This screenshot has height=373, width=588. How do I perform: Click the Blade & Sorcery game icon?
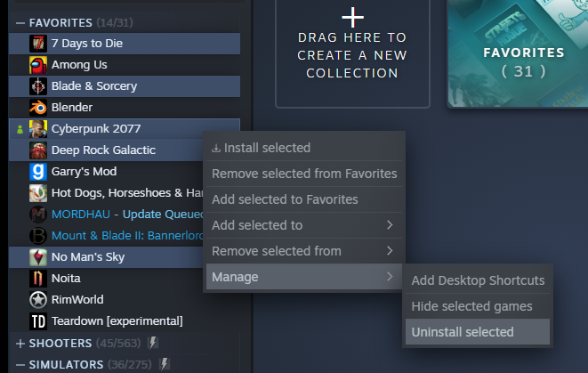click(x=38, y=86)
